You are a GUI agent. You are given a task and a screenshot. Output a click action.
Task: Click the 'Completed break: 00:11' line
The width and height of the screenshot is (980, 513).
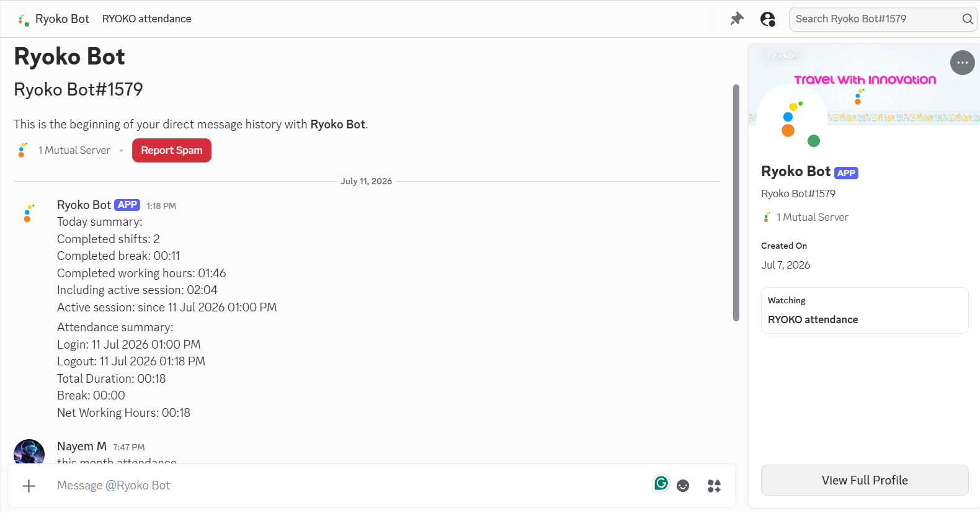(x=118, y=256)
